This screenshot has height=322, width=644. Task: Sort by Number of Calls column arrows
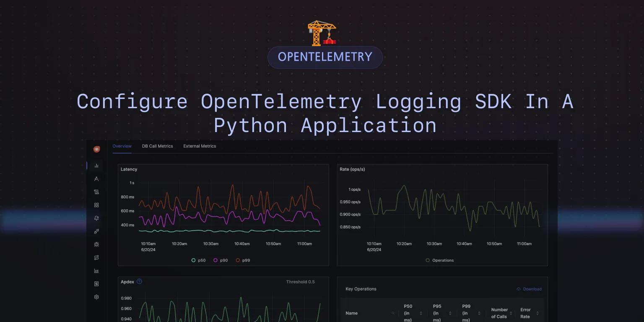tap(511, 313)
